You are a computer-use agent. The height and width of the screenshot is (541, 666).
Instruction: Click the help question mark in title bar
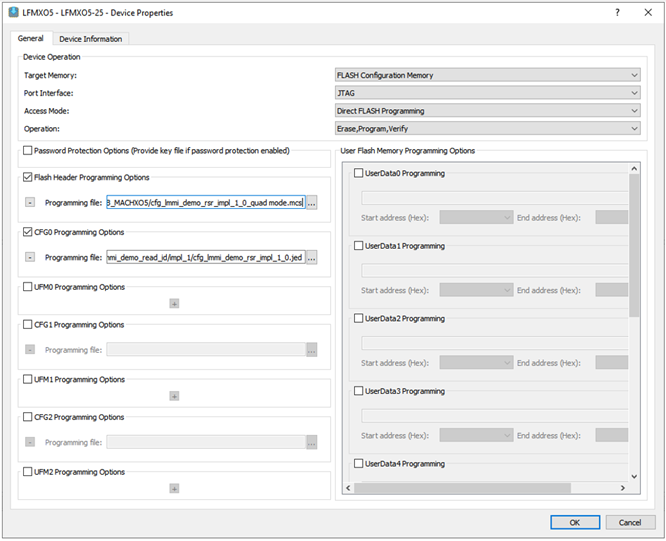[616, 12]
